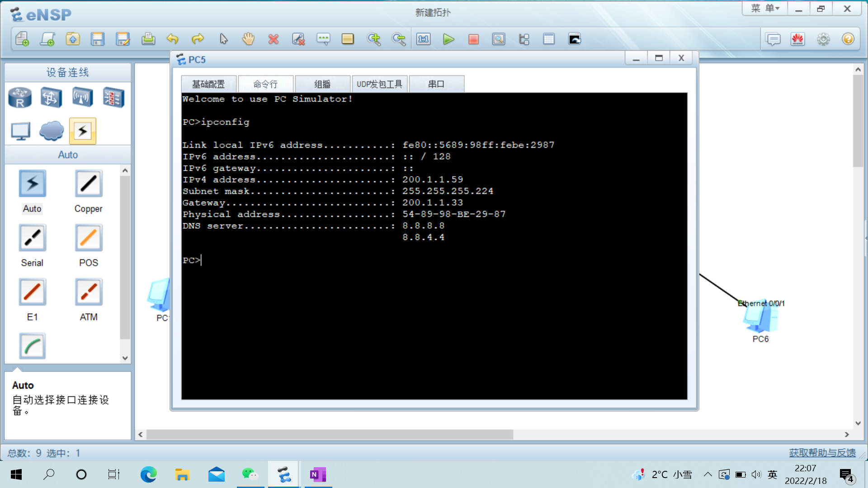Click the zoom in magnifier icon
Screen dimensions: 868x488
(x=374, y=39)
